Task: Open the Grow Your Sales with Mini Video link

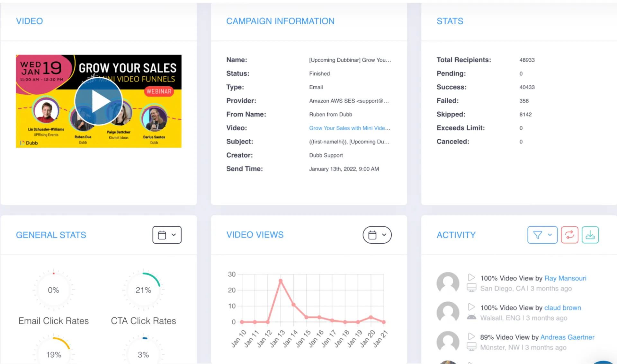Action: pos(350,128)
